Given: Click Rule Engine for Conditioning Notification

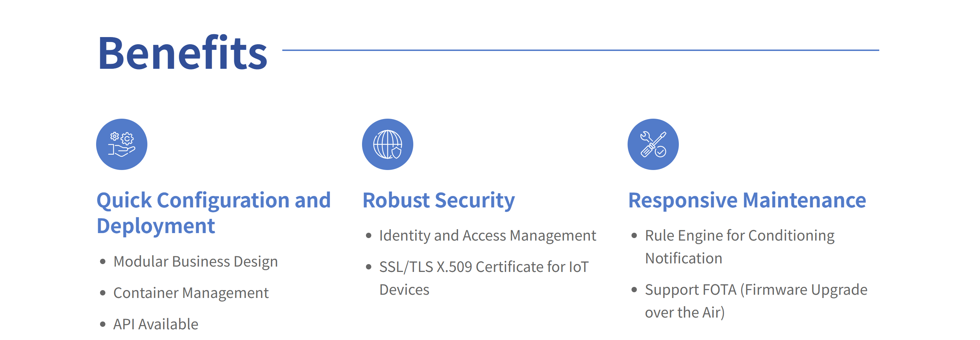Looking at the screenshot, I should 740,247.
